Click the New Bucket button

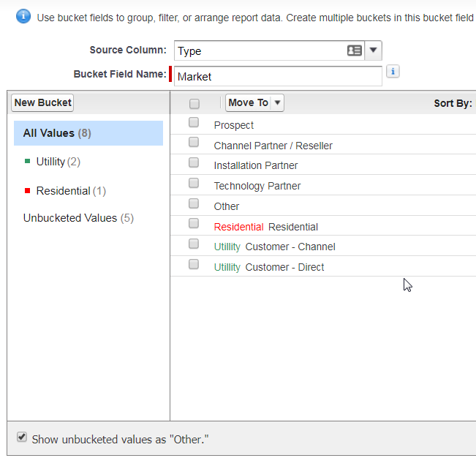pyautogui.click(x=42, y=103)
